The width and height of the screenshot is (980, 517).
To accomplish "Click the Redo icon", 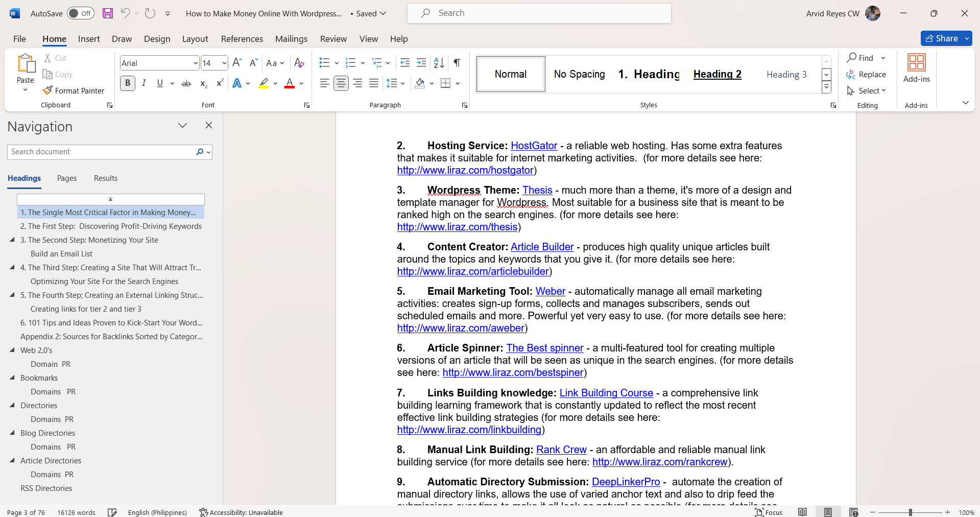I will point(150,13).
